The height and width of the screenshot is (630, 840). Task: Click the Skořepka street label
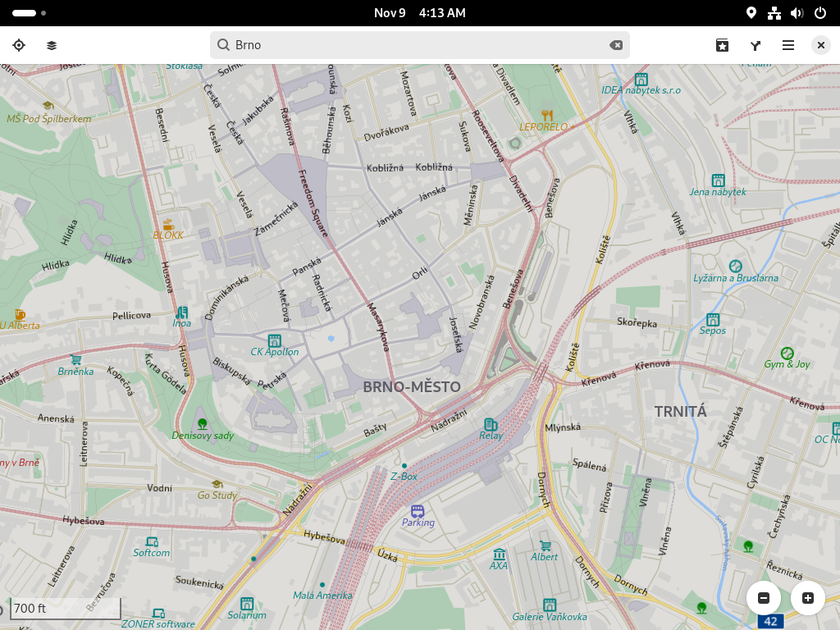click(x=637, y=322)
